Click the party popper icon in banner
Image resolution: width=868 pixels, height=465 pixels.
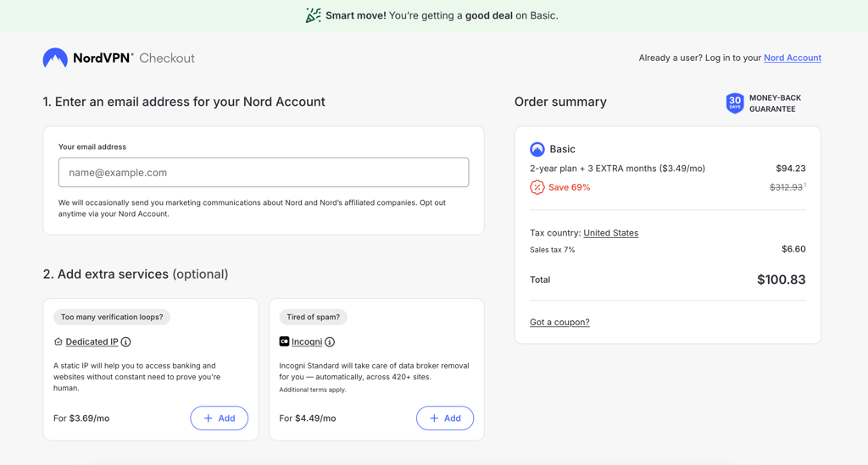[314, 15]
